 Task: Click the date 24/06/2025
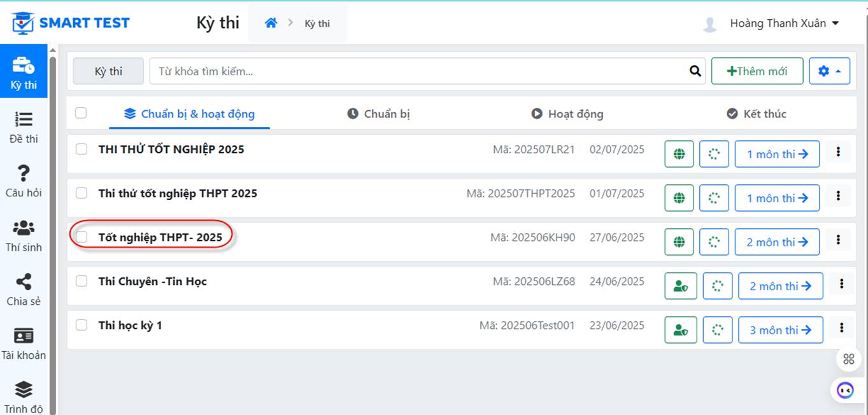coord(617,282)
